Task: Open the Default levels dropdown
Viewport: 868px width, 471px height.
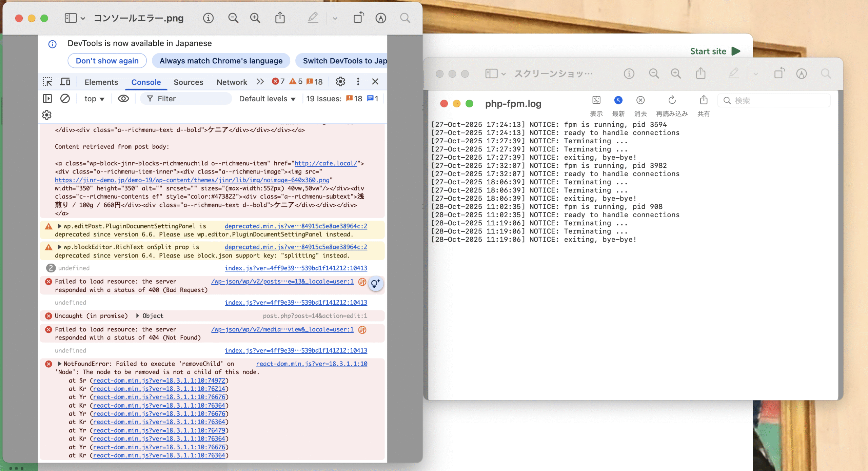Action: [267, 99]
